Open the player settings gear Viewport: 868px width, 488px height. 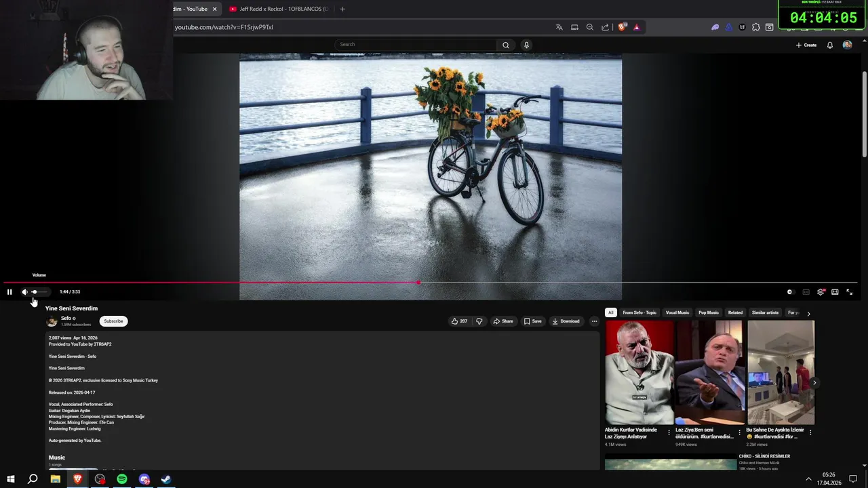(821, 292)
